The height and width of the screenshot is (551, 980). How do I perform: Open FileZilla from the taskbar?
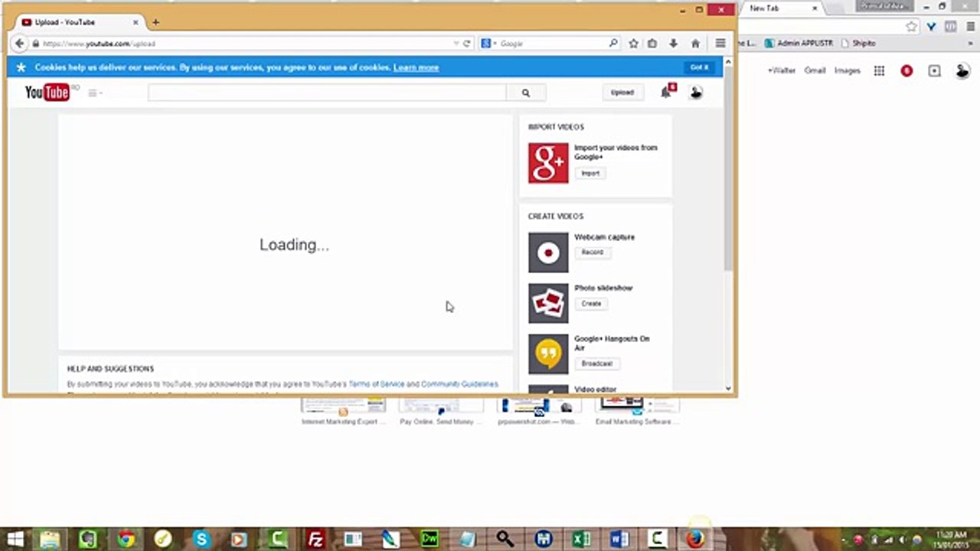[x=315, y=540]
